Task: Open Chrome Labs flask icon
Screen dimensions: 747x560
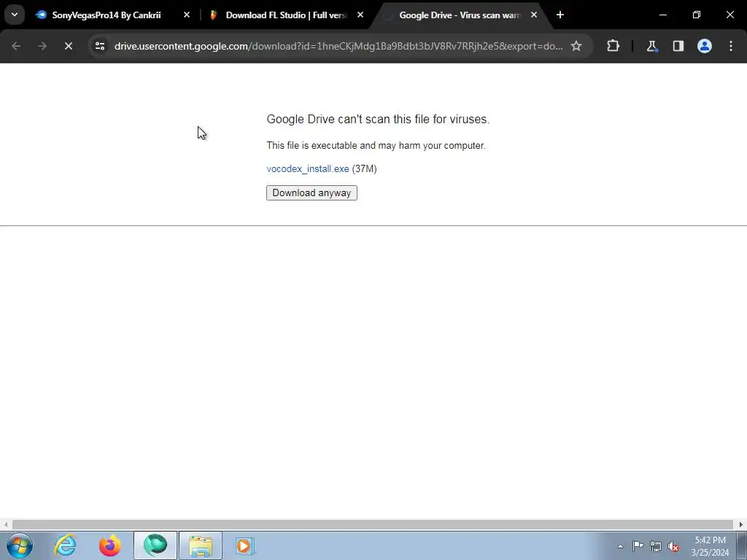Action: (651, 46)
